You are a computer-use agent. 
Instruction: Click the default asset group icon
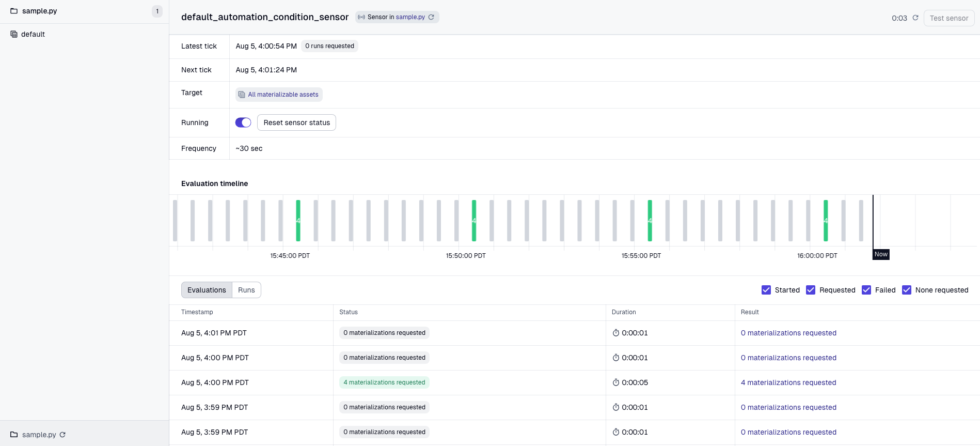pyautogui.click(x=14, y=34)
